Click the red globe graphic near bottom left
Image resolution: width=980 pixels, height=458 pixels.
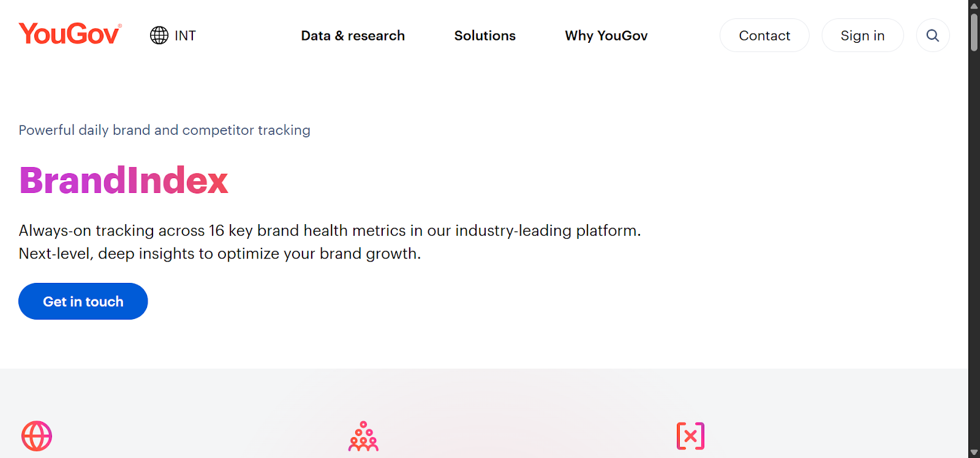click(37, 436)
